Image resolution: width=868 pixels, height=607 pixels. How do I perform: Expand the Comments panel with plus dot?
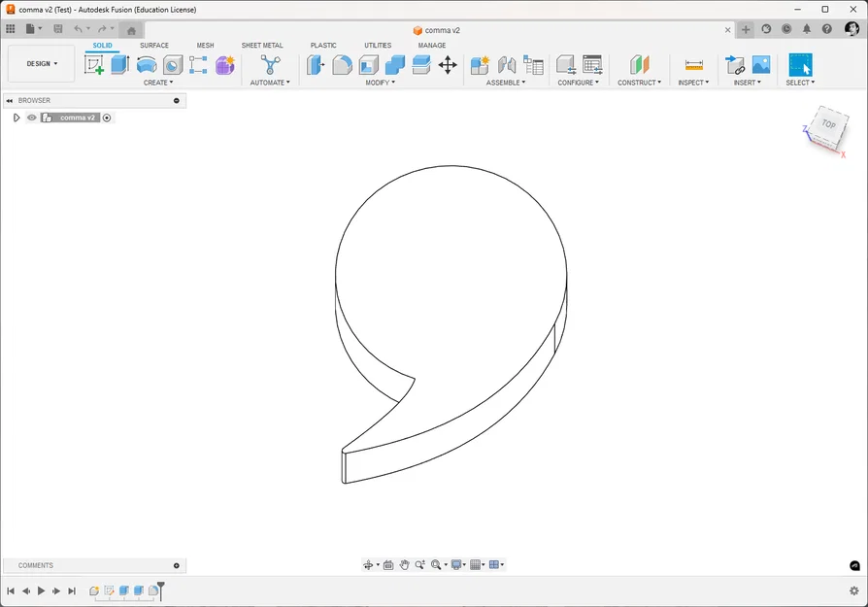click(177, 565)
